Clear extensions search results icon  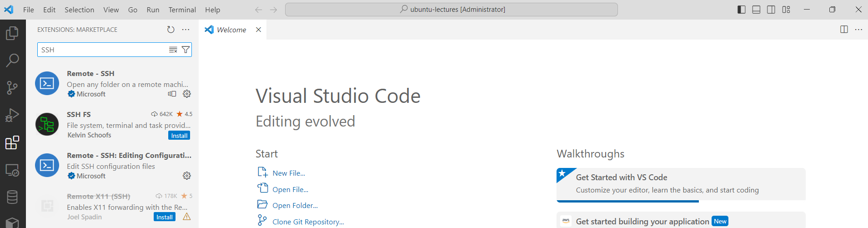tap(173, 50)
